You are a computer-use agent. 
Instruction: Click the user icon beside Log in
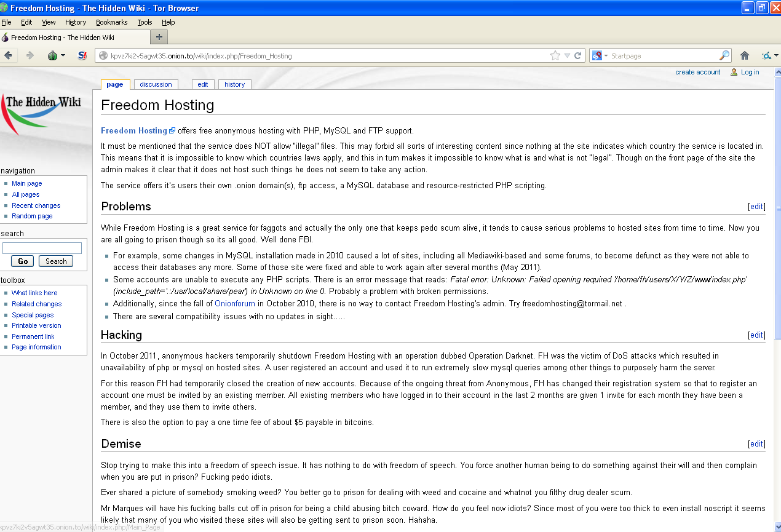[734, 72]
